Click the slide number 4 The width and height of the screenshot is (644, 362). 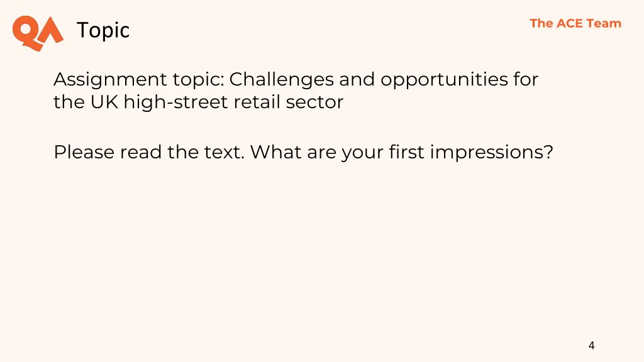tap(591, 346)
